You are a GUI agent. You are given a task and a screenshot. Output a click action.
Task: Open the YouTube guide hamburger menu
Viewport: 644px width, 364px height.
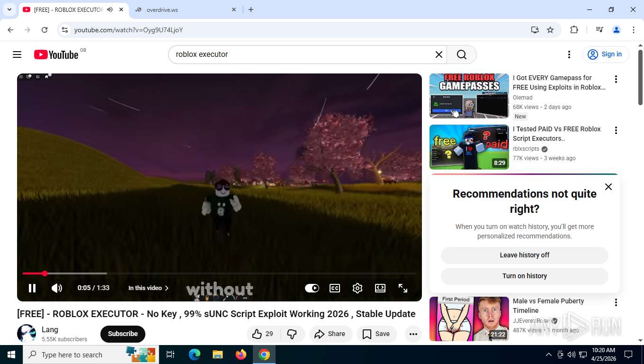(x=17, y=55)
